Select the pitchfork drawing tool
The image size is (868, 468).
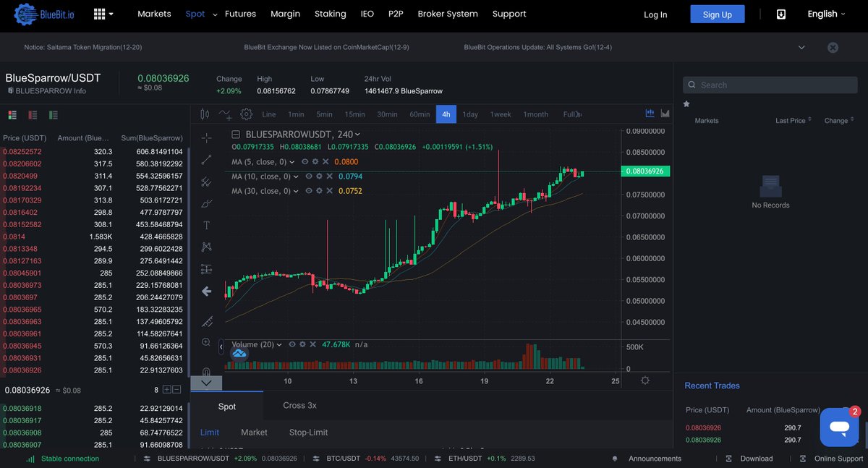tap(206, 182)
